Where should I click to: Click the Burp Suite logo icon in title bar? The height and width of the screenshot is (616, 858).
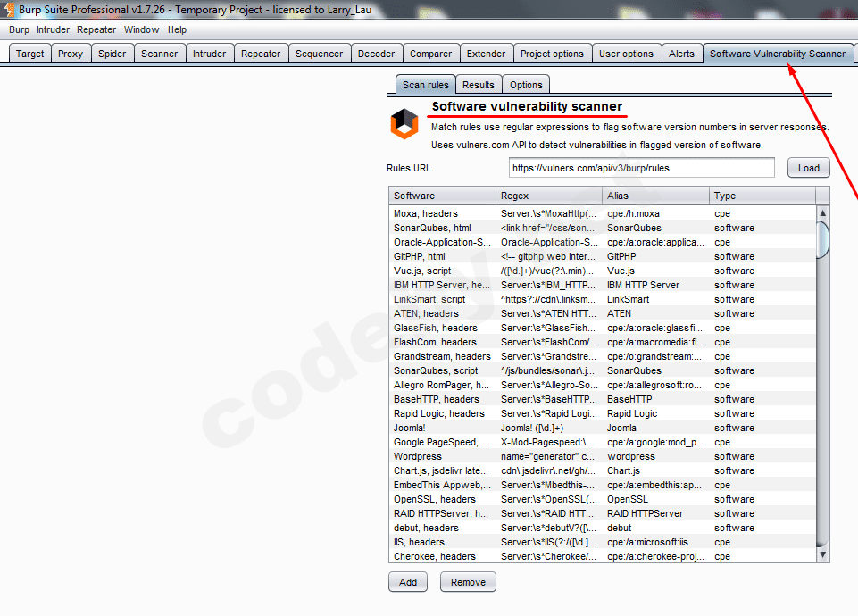pos(9,9)
